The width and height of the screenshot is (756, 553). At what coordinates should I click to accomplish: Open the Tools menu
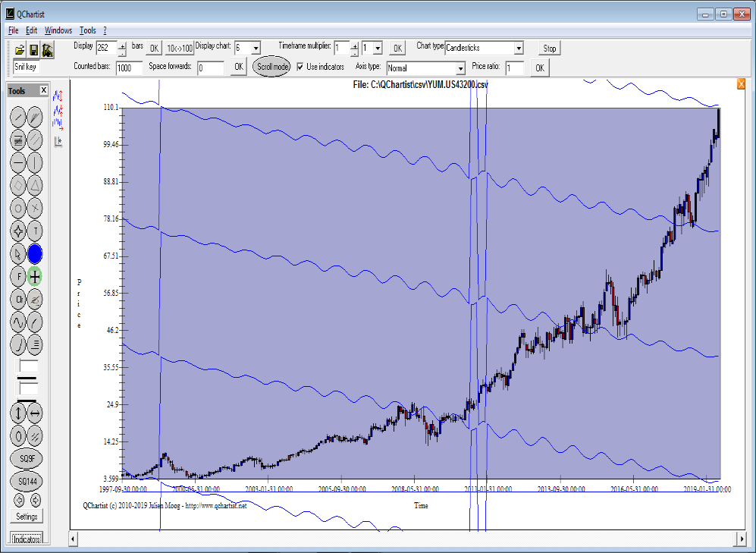88,30
